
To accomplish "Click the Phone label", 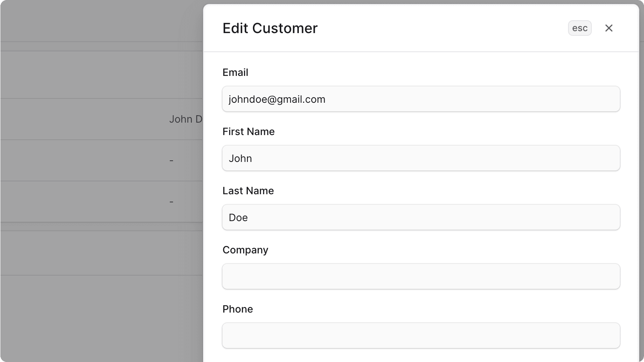I will point(238,309).
